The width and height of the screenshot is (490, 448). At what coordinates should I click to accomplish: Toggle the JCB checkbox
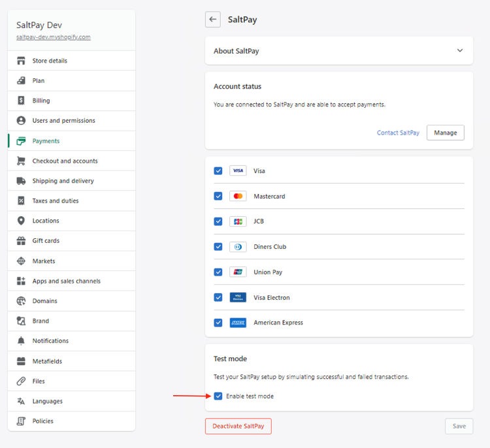pyautogui.click(x=218, y=221)
